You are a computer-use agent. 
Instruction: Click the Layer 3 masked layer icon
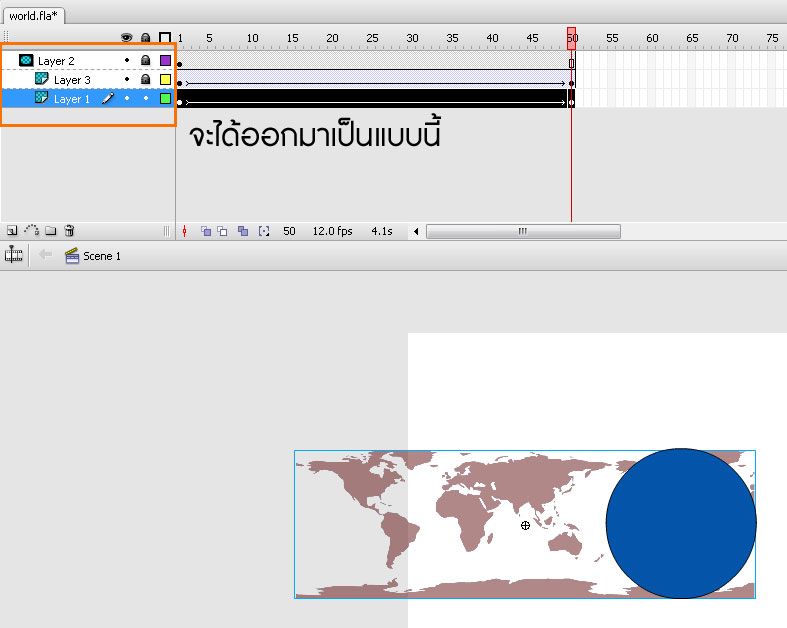[42, 79]
